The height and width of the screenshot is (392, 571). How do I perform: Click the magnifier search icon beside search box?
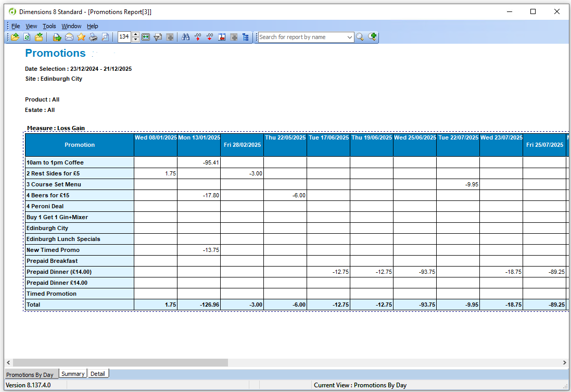tap(360, 37)
